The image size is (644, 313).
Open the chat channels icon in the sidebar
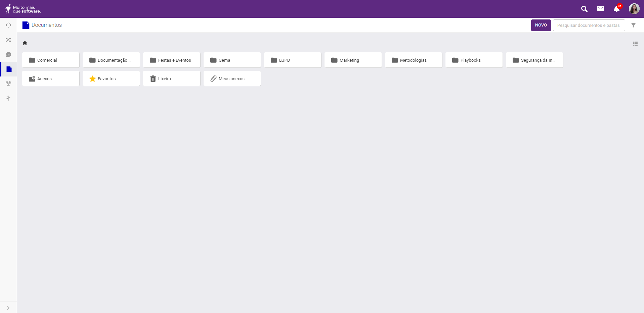(x=8, y=54)
